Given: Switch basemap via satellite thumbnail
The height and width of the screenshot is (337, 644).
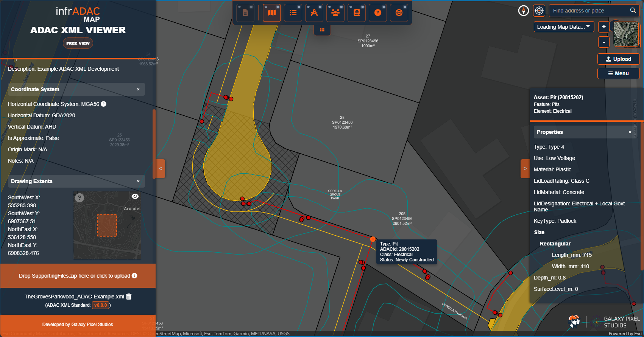Looking at the screenshot, I should (x=626, y=34).
